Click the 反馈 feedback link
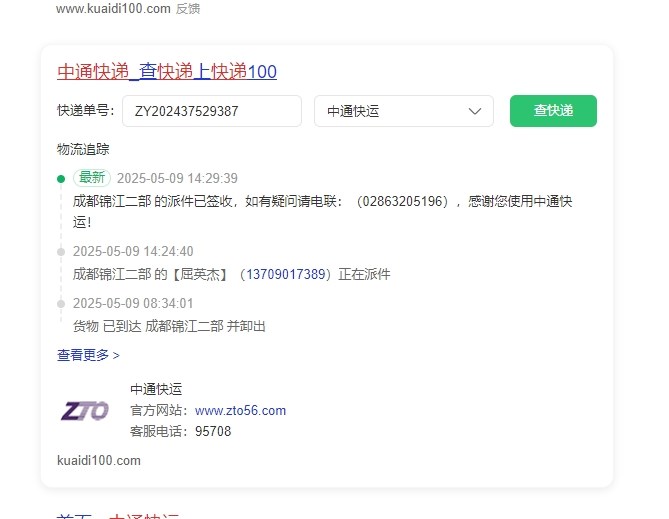The width and height of the screenshot is (669, 519). pyautogui.click(x=188, y=9)
